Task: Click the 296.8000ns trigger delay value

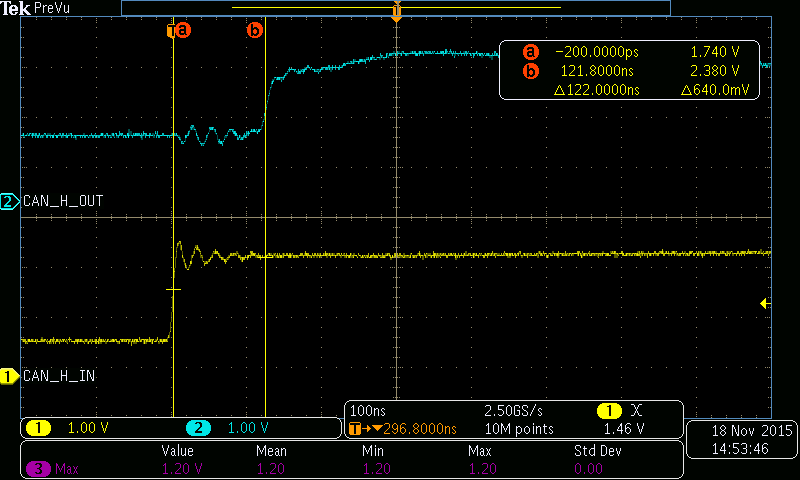Action: (x=420, y=429)
